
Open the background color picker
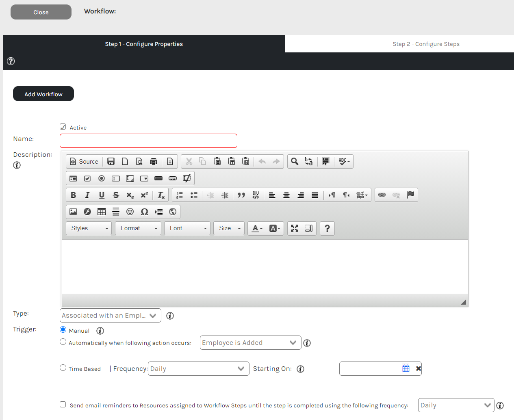[x=275, y=228]
